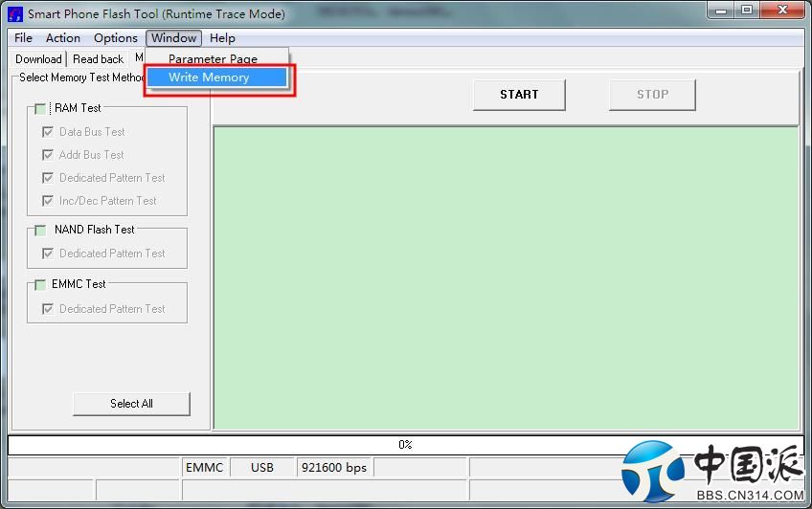The width and height of the screenshot is (812, 509).
Task: Open the Action menu
Action: [63, 38]
